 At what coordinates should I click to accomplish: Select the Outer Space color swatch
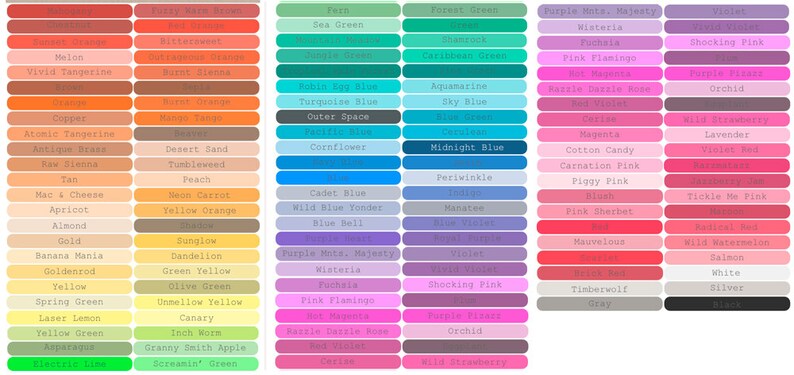[x=338, y=117]
